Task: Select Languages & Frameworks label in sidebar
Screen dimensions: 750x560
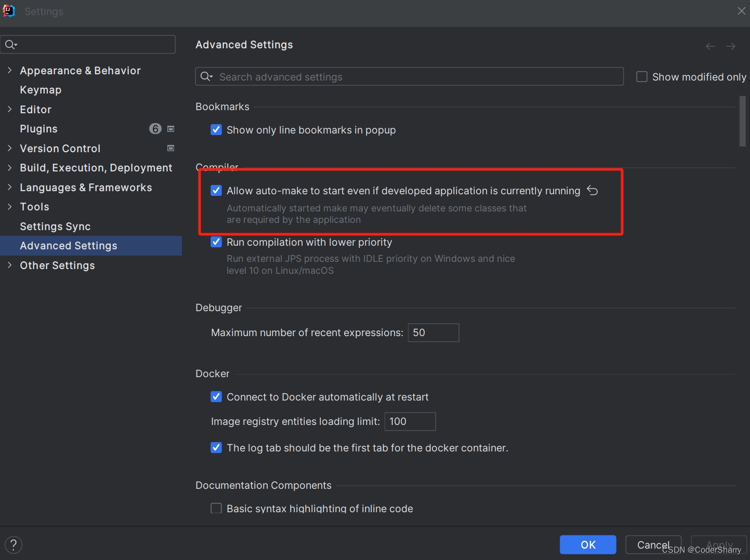Action: point(86,188)
